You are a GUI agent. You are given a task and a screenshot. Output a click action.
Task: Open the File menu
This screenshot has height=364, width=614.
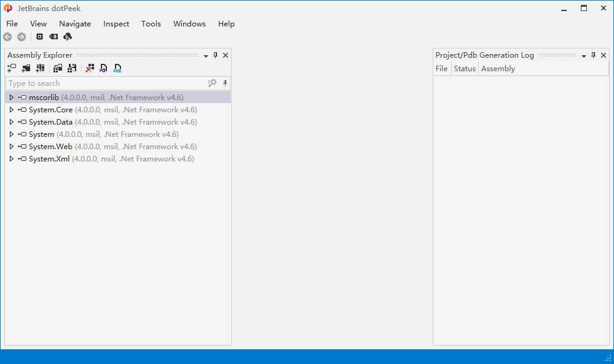pos(12,24)
